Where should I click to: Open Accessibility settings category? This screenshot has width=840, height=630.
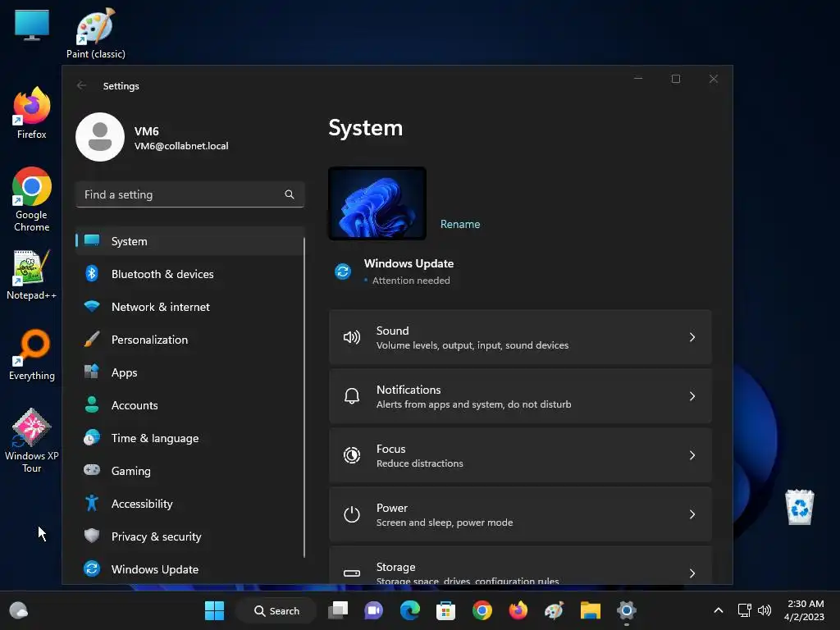coord(189,504)
